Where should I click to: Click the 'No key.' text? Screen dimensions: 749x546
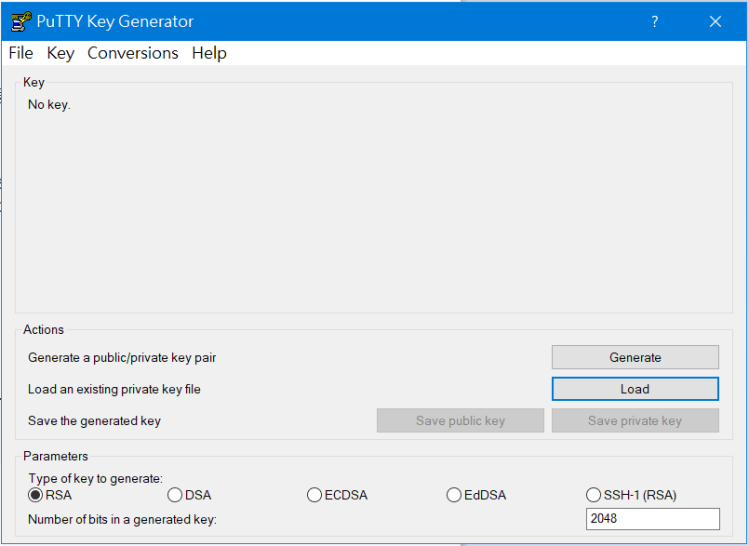(49, 105)
